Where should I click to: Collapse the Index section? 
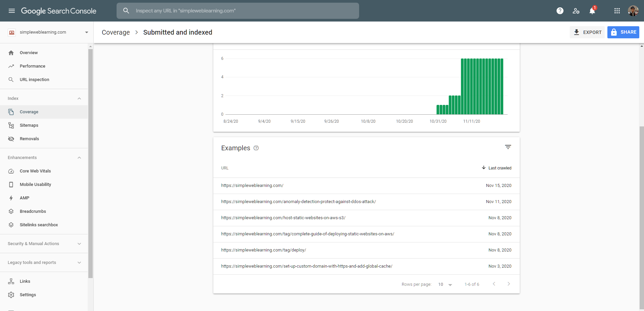[x=79, y=99]
